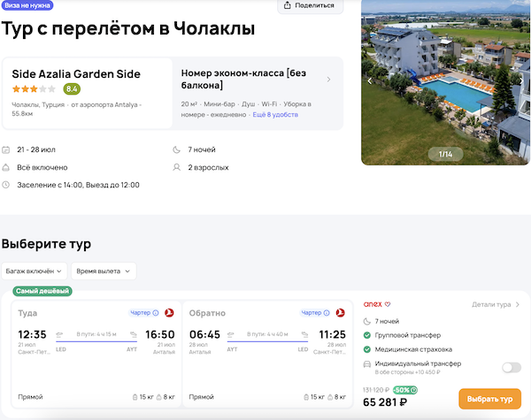
Task: Click the airline logo on the Туда flight
Action: (169, 312)
